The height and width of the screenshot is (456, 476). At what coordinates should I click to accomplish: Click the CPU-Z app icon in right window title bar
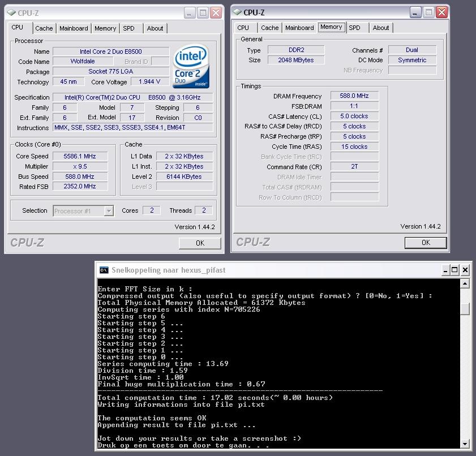coord(237,12)
